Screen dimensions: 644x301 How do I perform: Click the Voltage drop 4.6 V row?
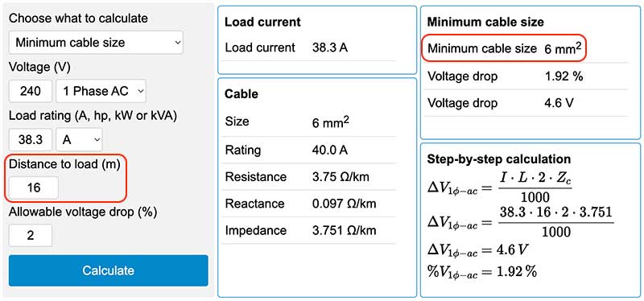[x=526, y=103]
